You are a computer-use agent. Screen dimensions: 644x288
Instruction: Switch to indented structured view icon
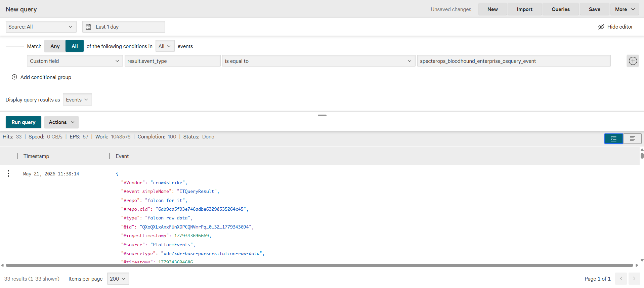(x=613, y=138)
